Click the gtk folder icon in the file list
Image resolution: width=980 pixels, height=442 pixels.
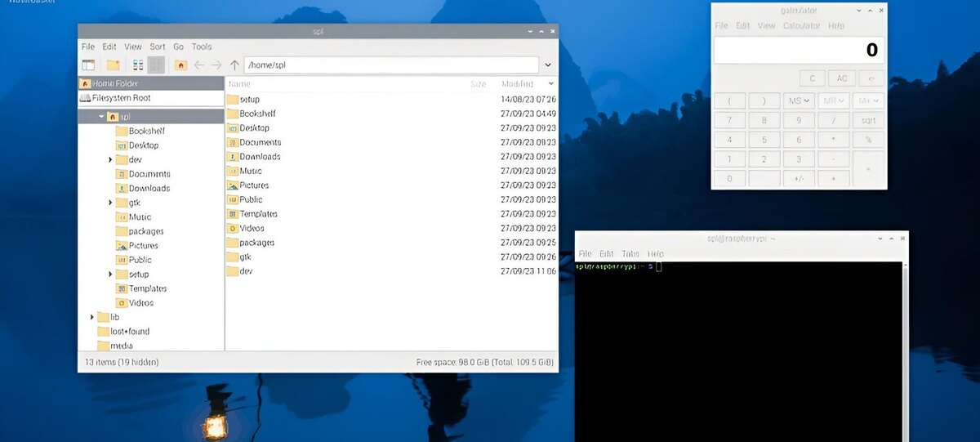232,257
